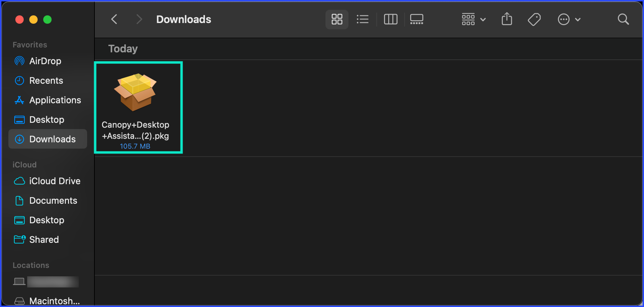The height and width of the screenshot is (307, 644).
Task: Open Shared in sidebar
Action: pos(48,240)
